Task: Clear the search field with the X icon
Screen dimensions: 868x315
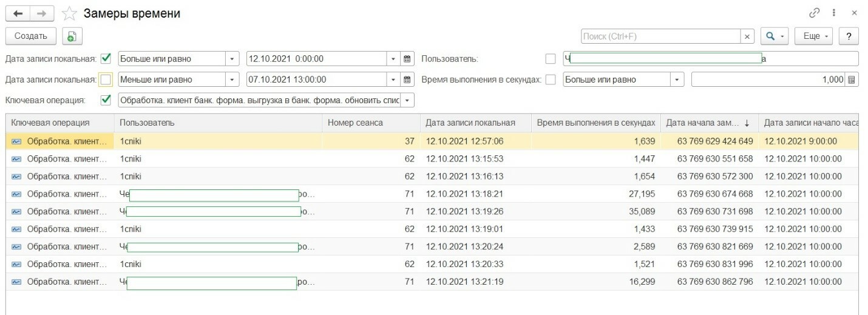Action: pyautogui.click(x=748, y=36)
